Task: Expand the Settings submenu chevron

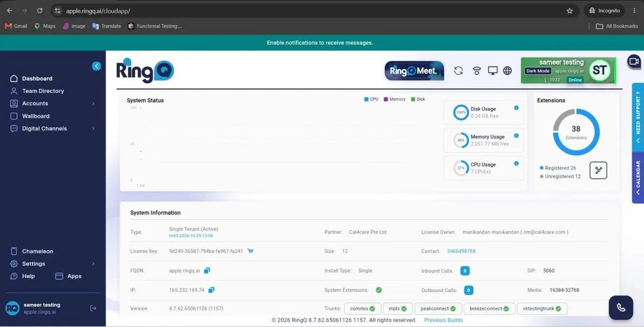Action: [x=93, y=264]
